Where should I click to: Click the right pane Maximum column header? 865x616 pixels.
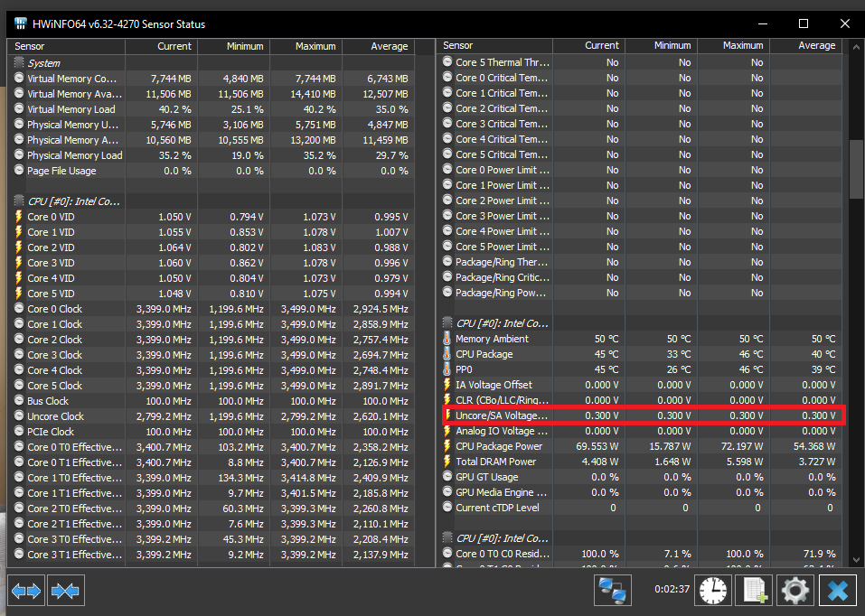(x=734, y=46)
